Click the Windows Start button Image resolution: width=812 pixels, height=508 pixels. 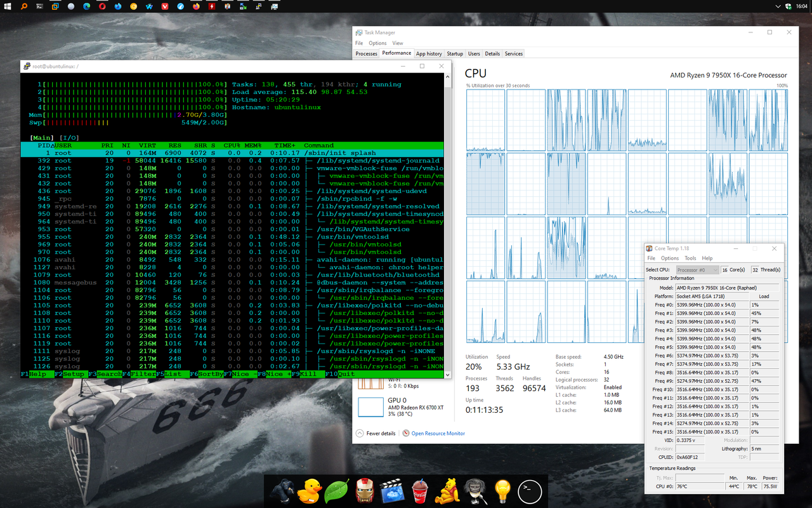[8, 6]
